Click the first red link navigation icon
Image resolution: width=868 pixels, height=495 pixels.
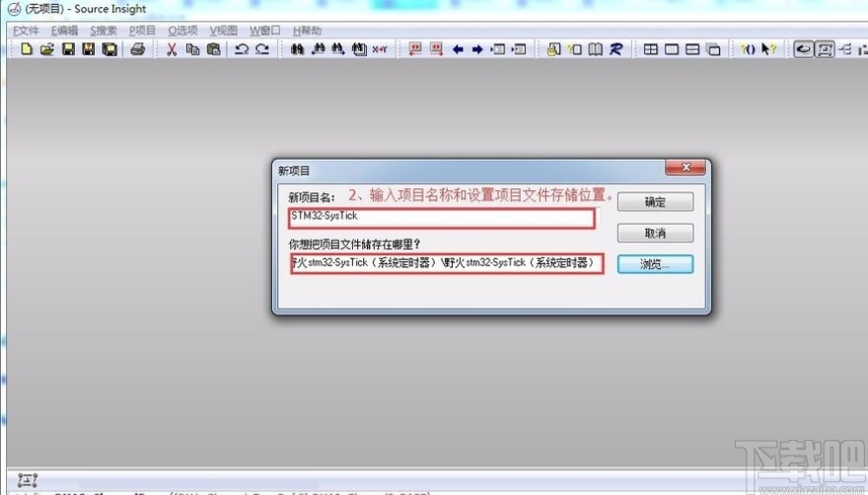coord(415,49)
